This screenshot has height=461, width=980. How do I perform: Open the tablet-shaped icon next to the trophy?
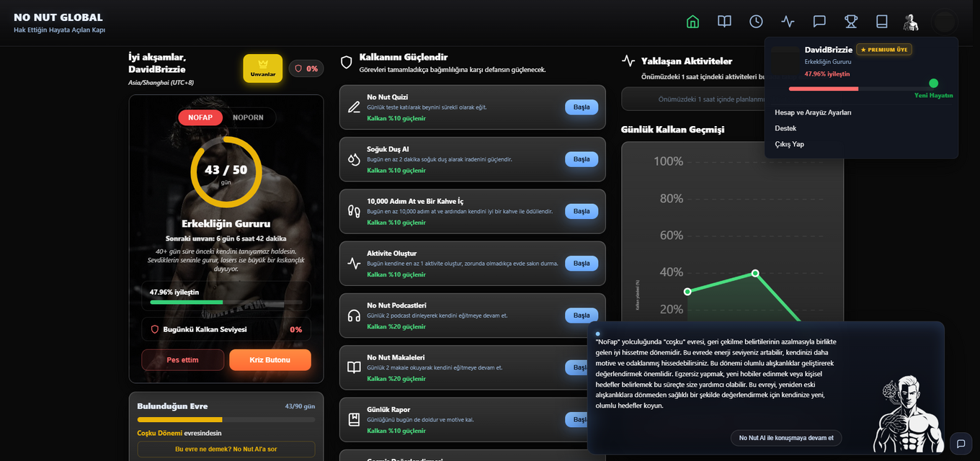(x=882, y=22)
